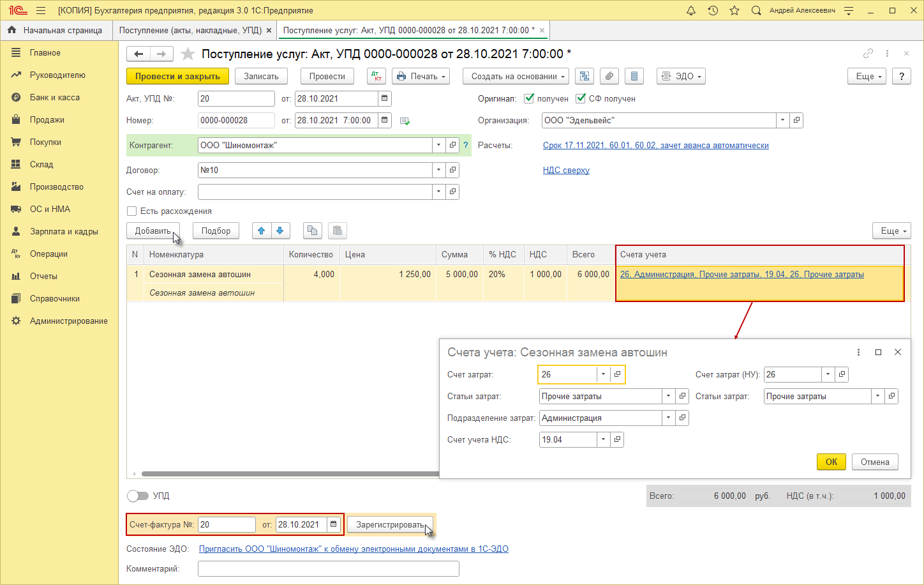Open calendar for Счет-фактура date

pos(333,524)
